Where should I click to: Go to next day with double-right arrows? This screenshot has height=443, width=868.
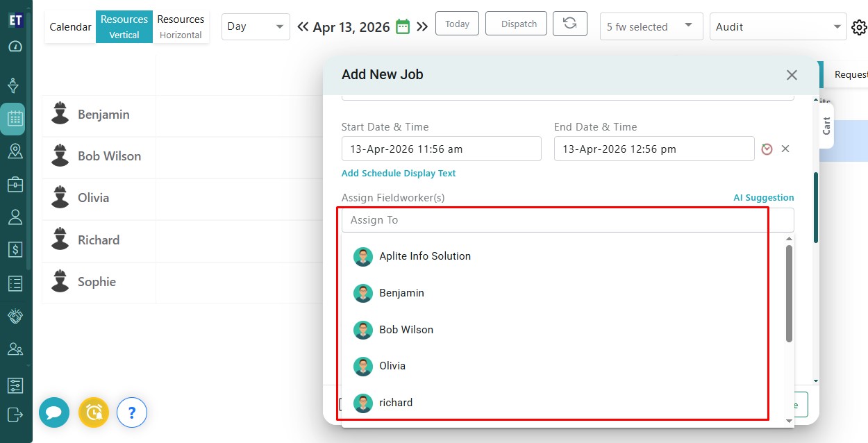(x=422, y=27)
